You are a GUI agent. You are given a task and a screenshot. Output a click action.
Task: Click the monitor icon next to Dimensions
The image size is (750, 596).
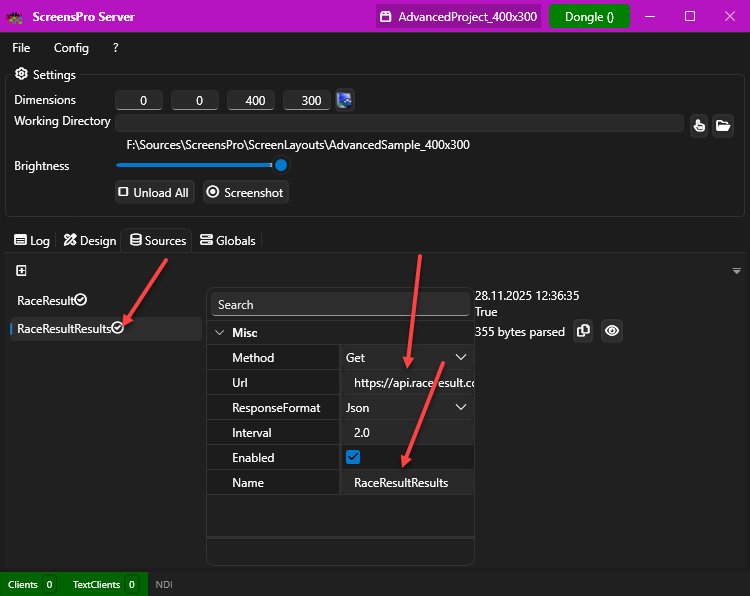344,100
